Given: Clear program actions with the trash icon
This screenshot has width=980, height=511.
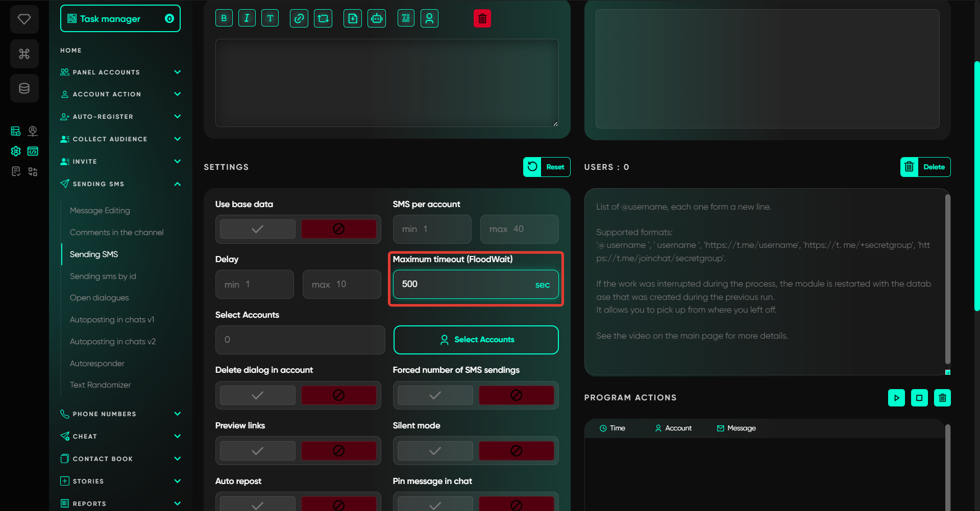Looking at the screenshot, I should click(942, 398).
